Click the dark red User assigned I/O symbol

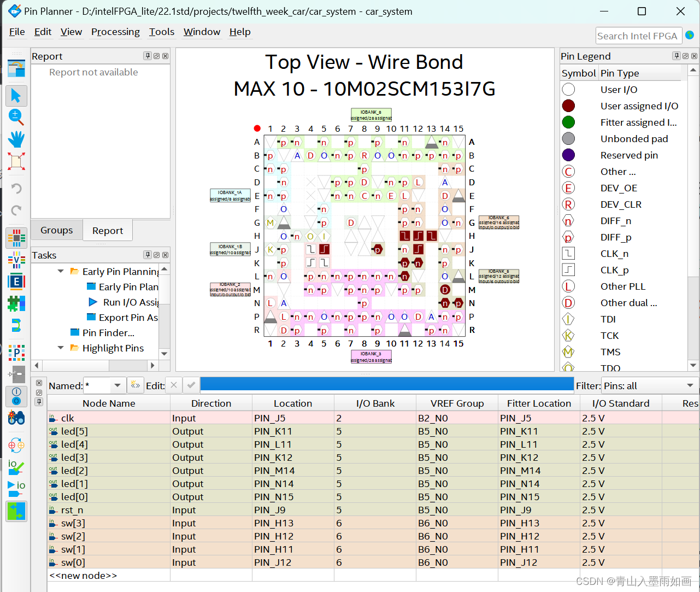(x=568, y=105)
